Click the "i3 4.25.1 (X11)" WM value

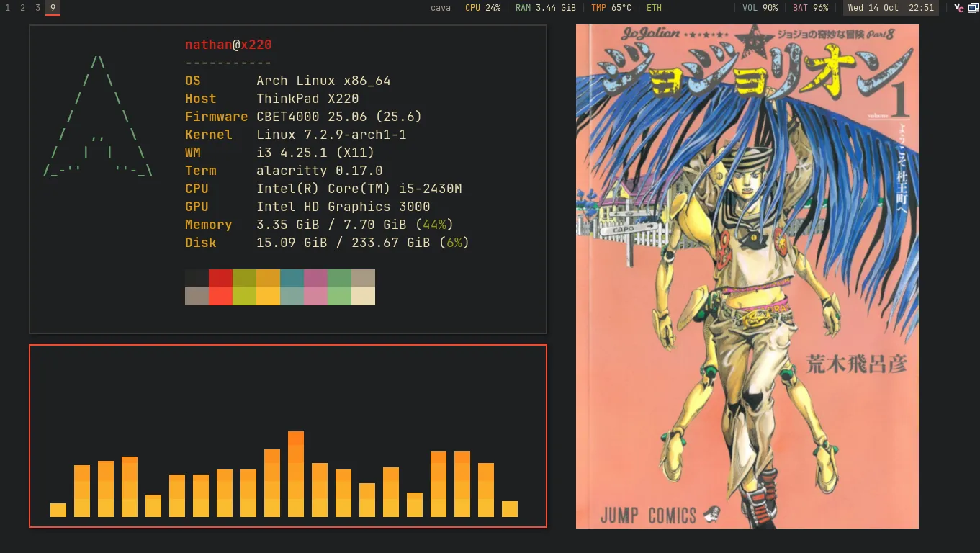pyautogui.click(x=315, y=153)
